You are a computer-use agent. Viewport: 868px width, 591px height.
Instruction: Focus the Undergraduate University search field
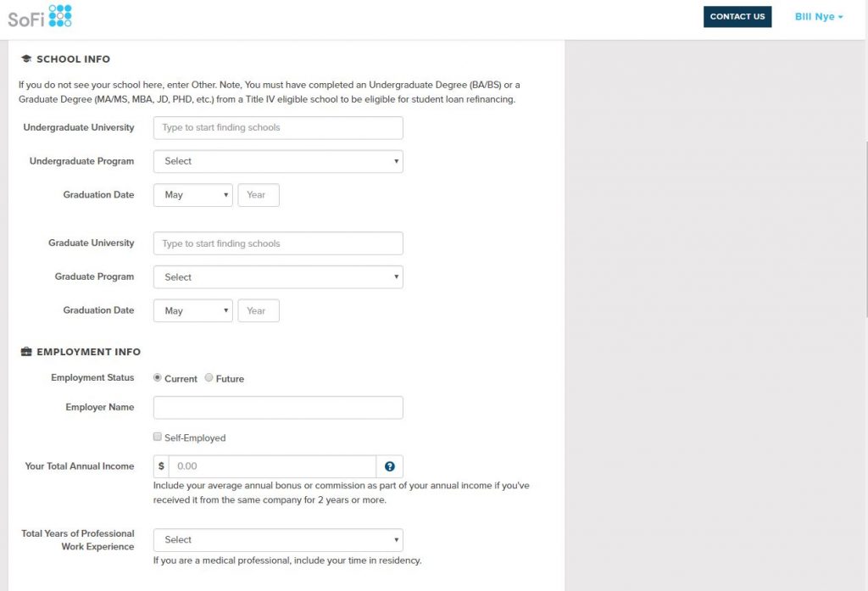tap(278, 128)
